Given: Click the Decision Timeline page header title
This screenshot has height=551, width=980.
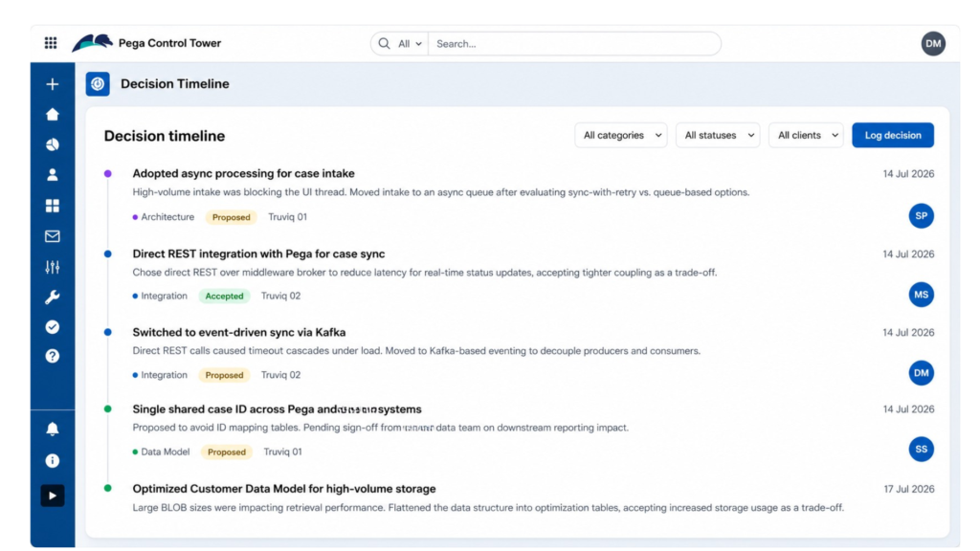Looking at the screenshot, I should [x=175, y=84].
